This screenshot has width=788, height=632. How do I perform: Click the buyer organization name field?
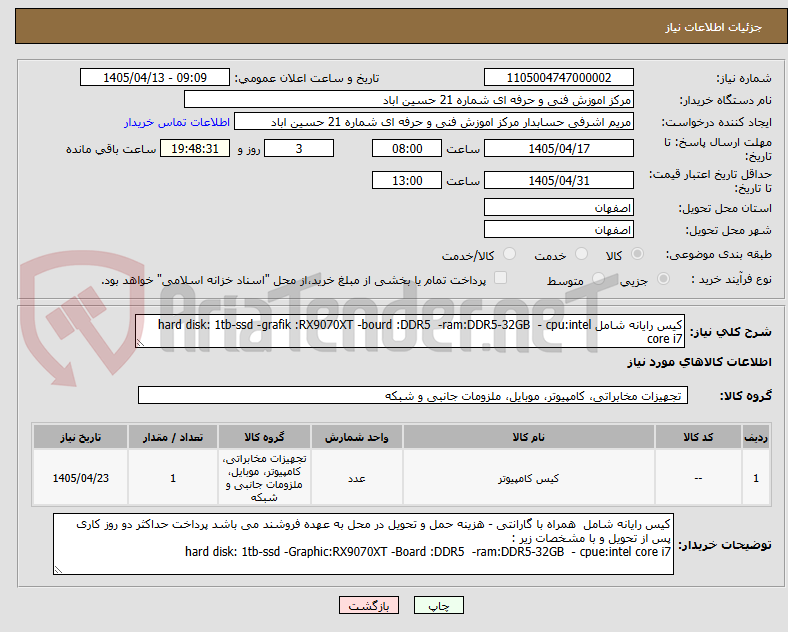coord(409,99)
